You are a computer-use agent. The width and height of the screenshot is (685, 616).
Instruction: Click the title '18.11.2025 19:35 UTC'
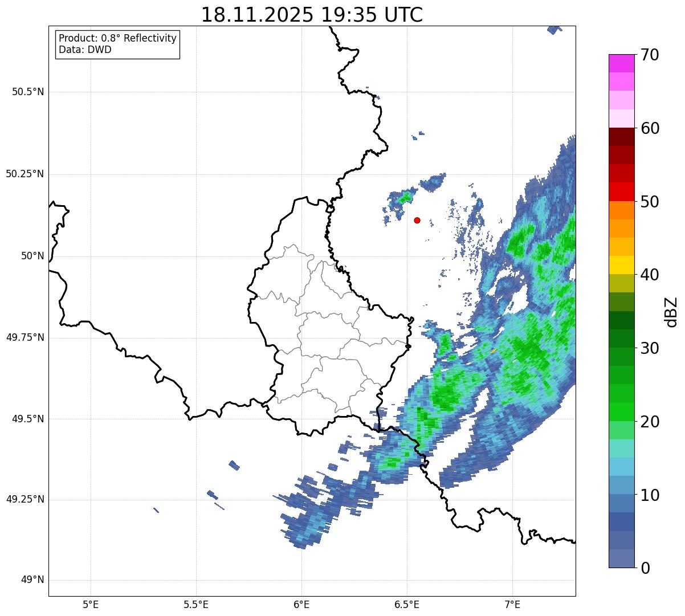[x=312, y=15]
